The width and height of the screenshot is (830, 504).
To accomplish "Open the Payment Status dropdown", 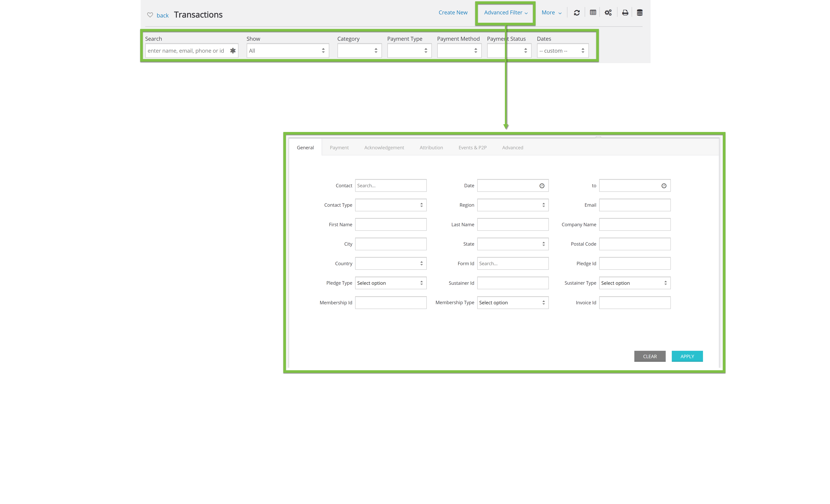I will 509,51.
